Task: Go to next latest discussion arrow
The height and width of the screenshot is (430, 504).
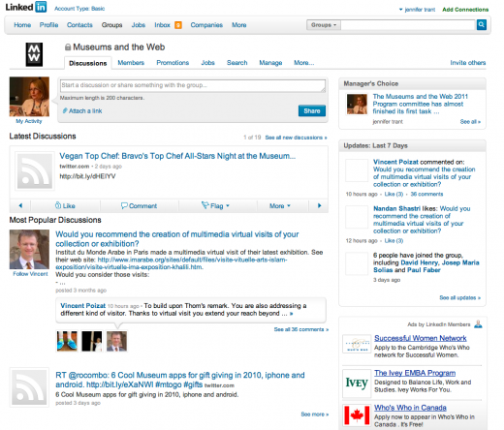Action: coord(319,205)
